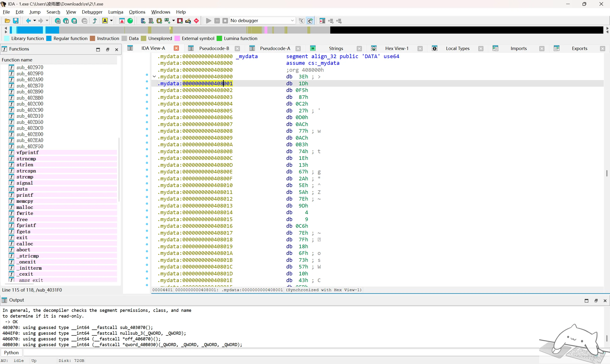This screenshot has height=364, width=610.
Task: Jump back with the blue left arrow
Action: click(28, 21)
